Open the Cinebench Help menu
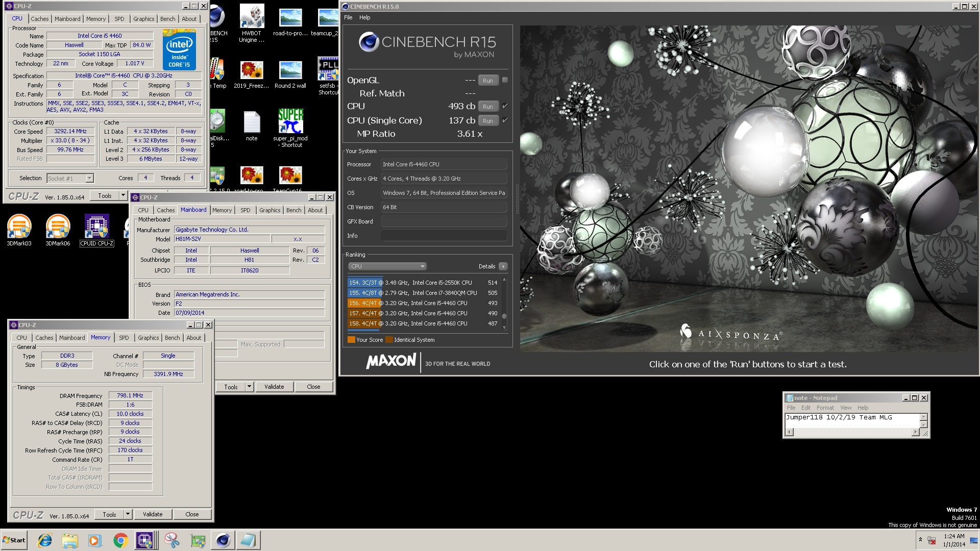 (364, 17)
